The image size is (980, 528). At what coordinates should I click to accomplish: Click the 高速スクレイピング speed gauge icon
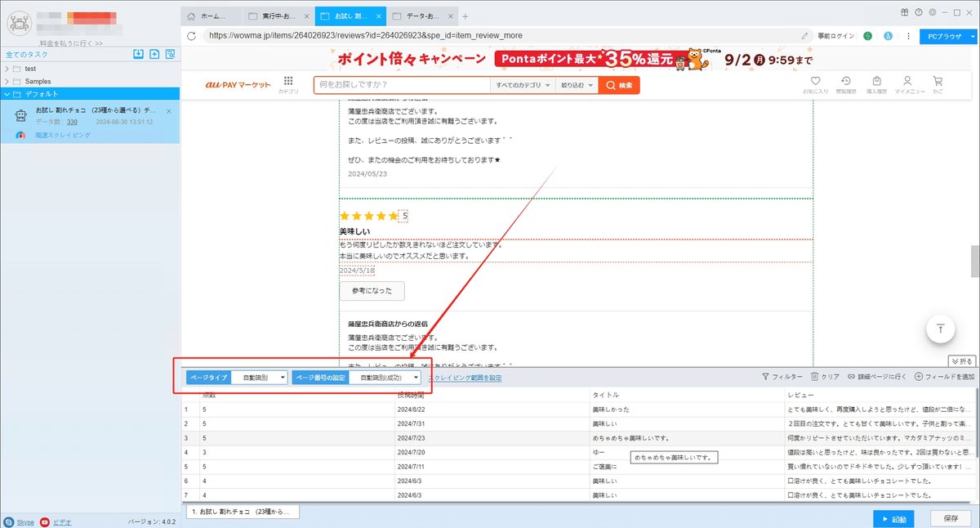pyautogui.click(x=22, y=135)
